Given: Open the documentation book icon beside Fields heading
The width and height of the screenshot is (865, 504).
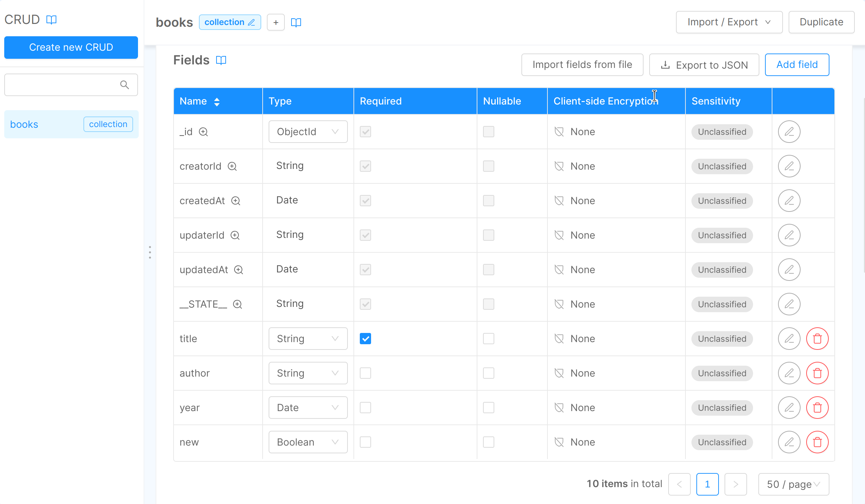Looking at the screenshot, I should [221, 60].
